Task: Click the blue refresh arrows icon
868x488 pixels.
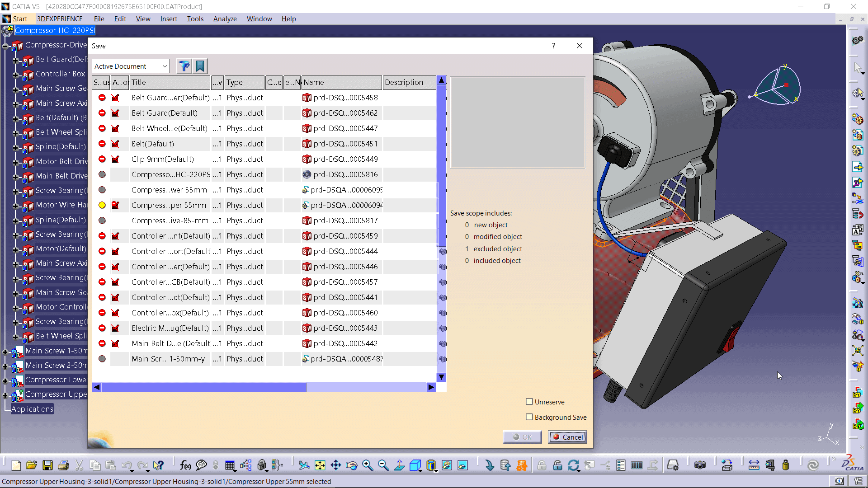Action: point(573,465)
